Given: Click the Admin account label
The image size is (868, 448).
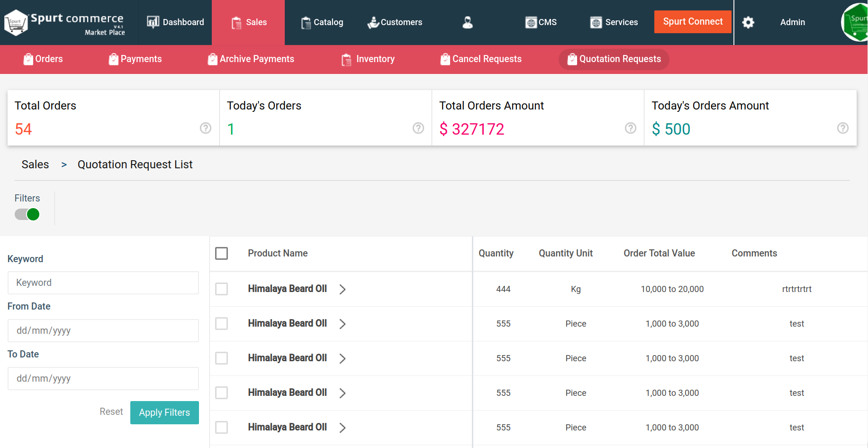Looking at the screenshot, I should (x=792, y=22).
